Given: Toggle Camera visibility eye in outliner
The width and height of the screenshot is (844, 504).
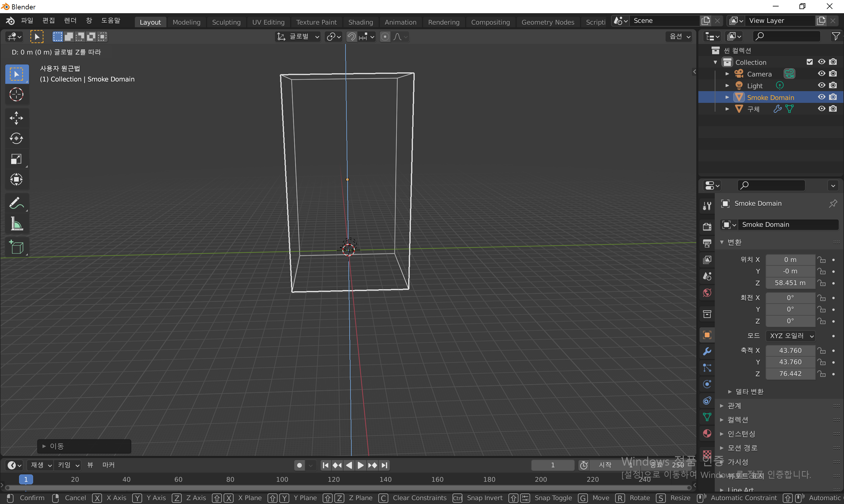Looking at the screenshot, I should (822, 74).
